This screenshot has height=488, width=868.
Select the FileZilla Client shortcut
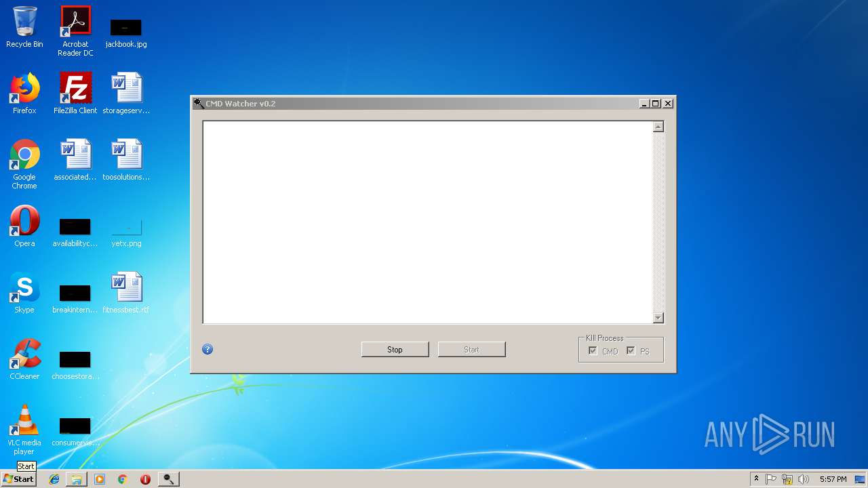point(75,94)
